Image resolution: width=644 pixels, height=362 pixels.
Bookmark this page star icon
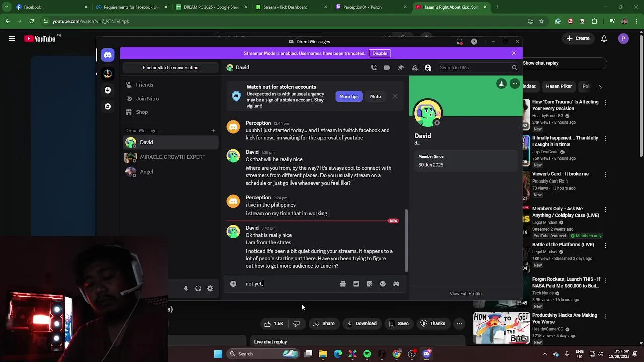[x=541, y=21]
